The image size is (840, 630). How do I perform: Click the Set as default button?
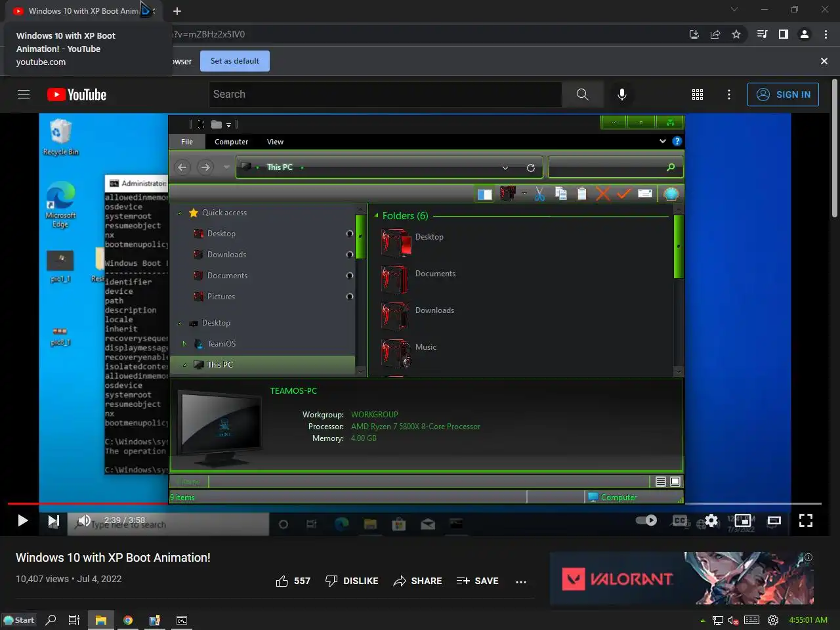(235, 61)
